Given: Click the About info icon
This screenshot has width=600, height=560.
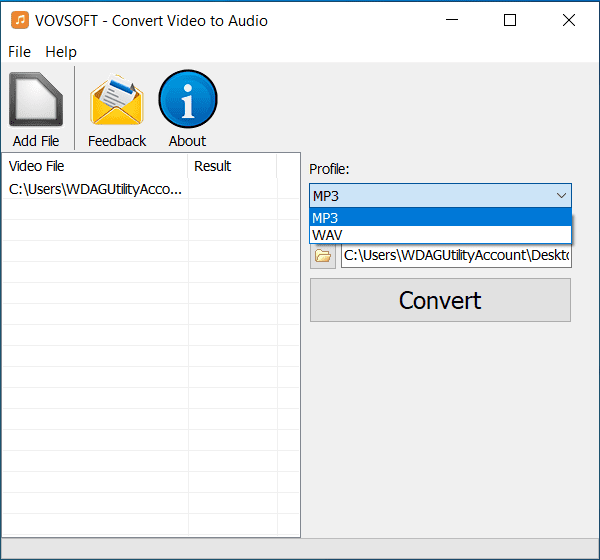Looking at the screenshot, I should (x=187, y=100).
